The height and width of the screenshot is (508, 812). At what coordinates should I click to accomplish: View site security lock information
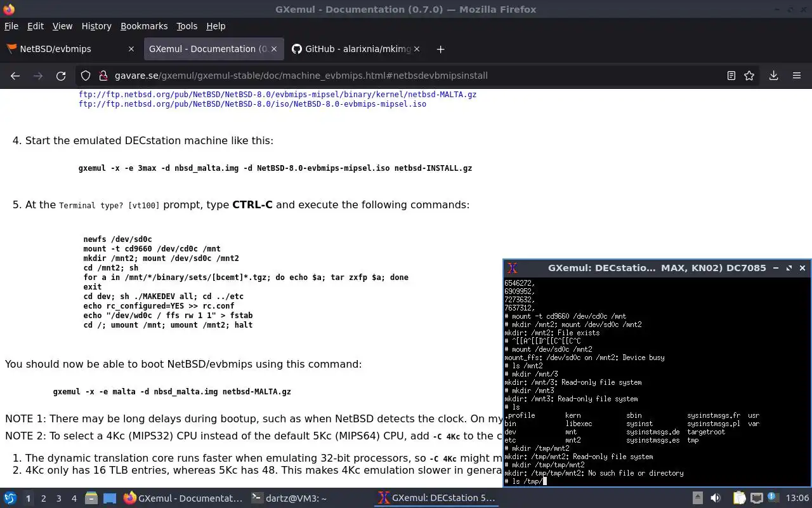[103, 76]
